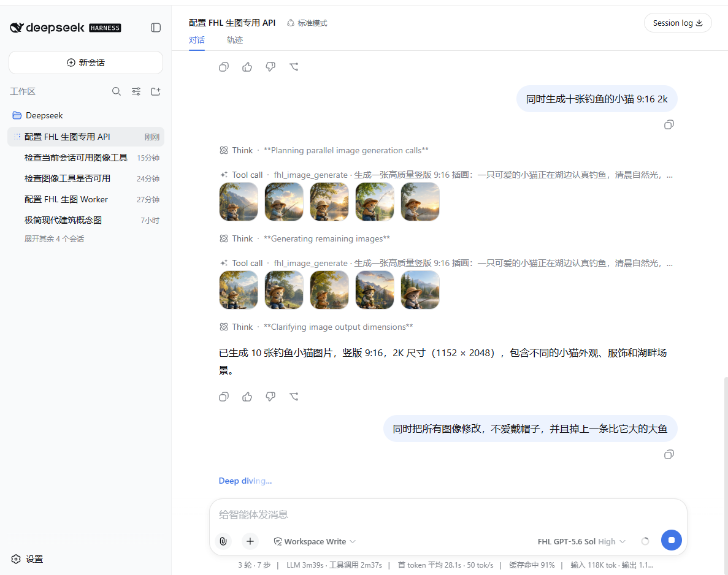This screenshot has height=575, width=728.
Task: Open workspace search magnifier icon
Action: coord(116,91)
